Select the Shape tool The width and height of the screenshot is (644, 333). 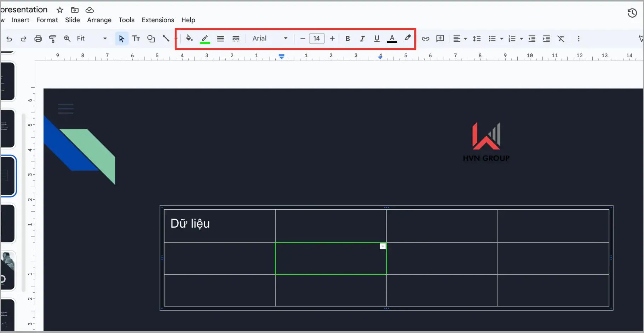[x=151, y=39]
